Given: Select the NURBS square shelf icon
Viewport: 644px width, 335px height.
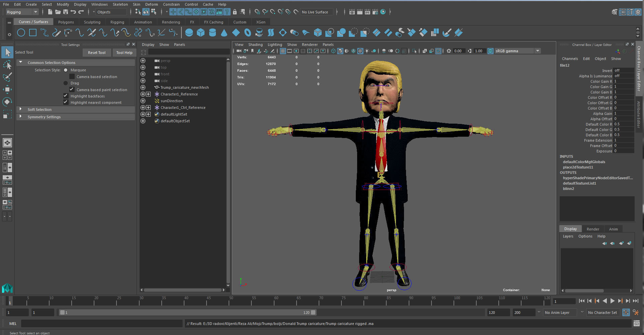Looking at the screenshot, I should (33, 32).
